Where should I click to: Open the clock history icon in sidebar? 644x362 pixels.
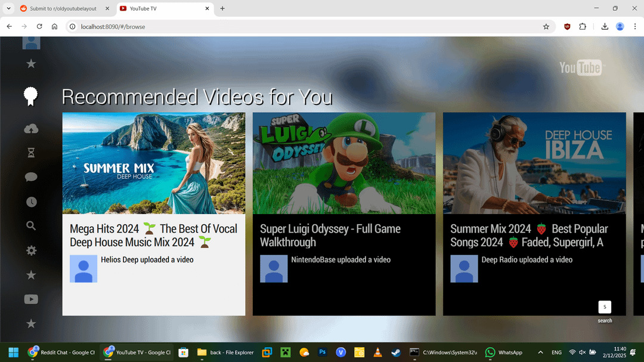pyautogui.click(x=31, y=202)
